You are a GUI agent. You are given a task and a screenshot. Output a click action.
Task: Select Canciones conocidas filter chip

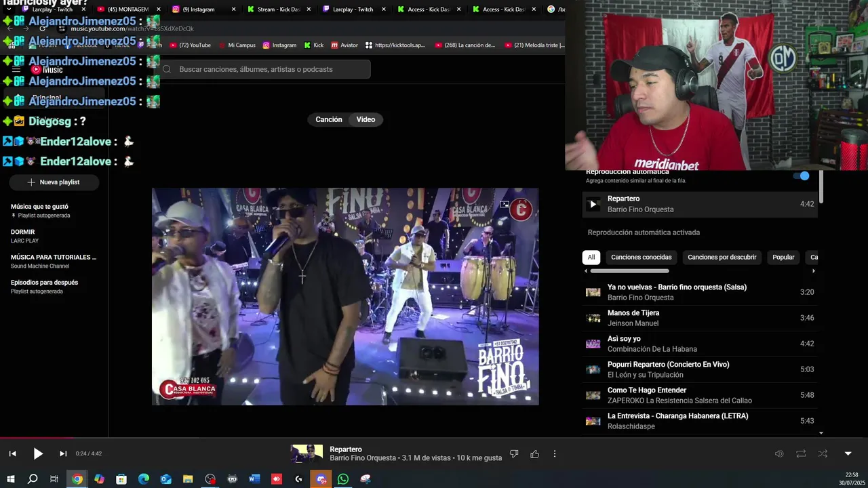[641, 258]
